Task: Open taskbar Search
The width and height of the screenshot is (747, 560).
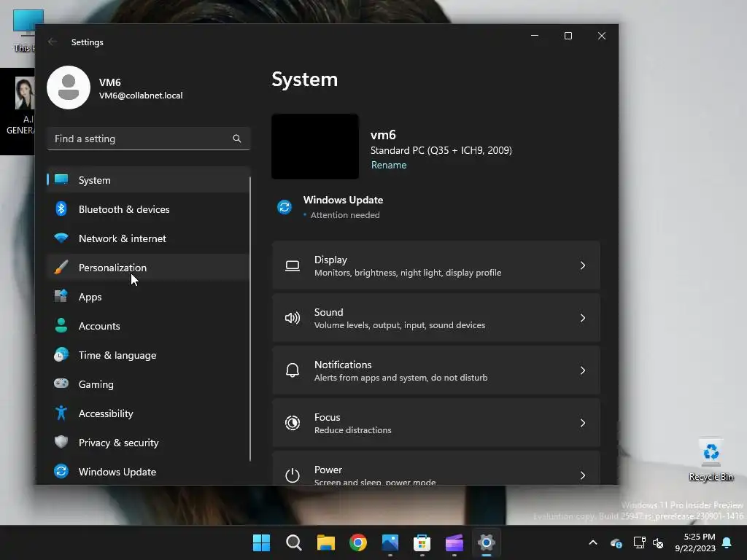Action: tap(293, 542)
